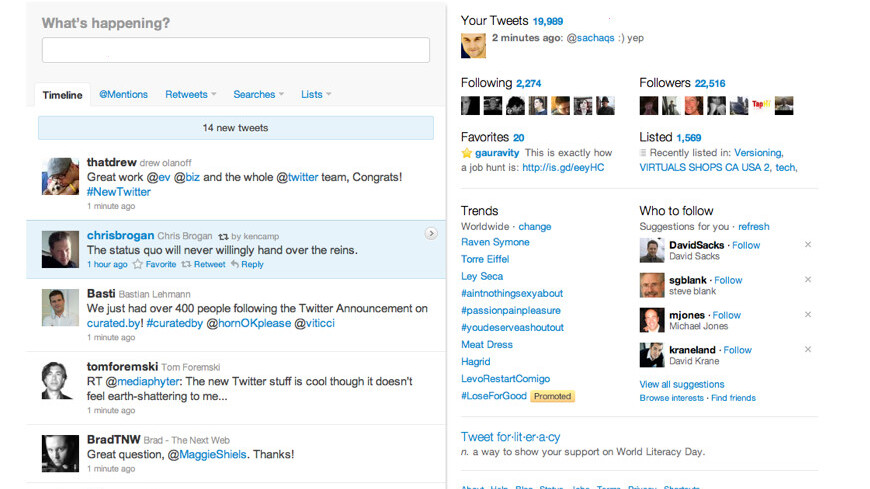870x489 pixels.
Task: Open View all suggestions link
Action: pyautogui.click(x=682, y=384)
